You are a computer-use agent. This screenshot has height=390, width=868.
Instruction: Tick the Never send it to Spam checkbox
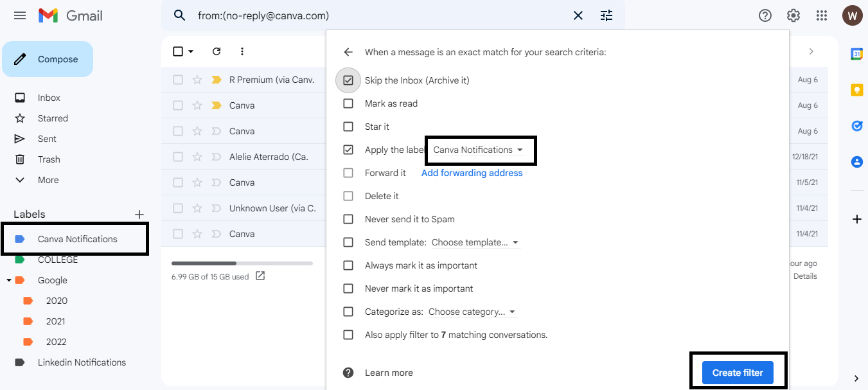pos(348,219)
